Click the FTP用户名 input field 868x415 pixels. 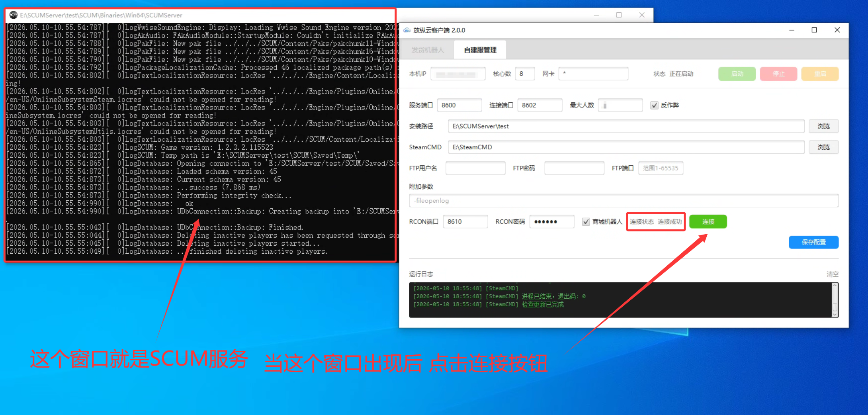(475, 168)
